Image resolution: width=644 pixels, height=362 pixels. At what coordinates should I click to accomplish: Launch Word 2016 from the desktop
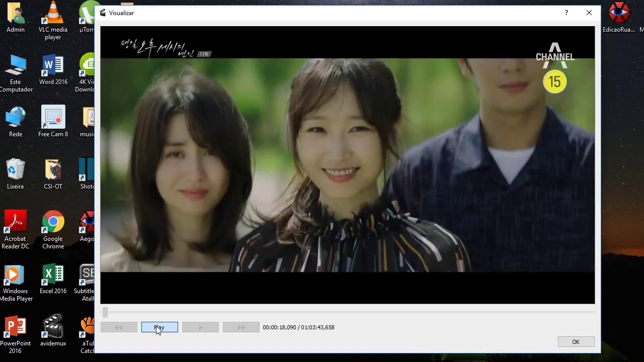(x=53, y=70)
